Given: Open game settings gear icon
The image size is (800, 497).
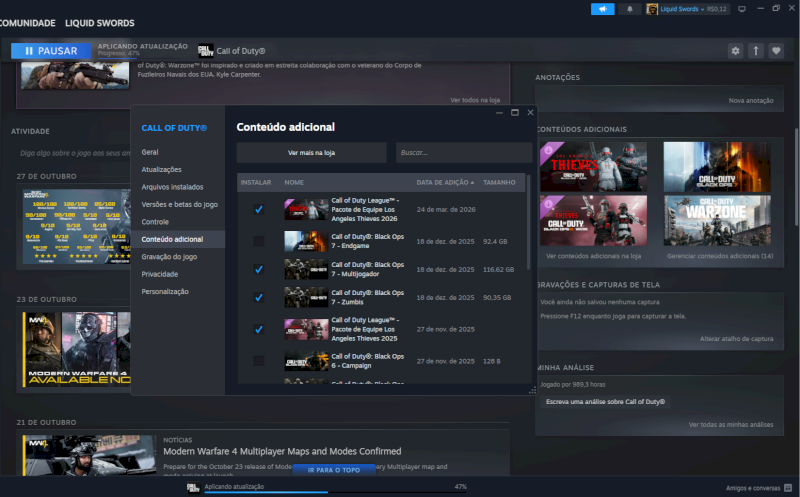Looking at the screenshot, I should coord(735,51).
